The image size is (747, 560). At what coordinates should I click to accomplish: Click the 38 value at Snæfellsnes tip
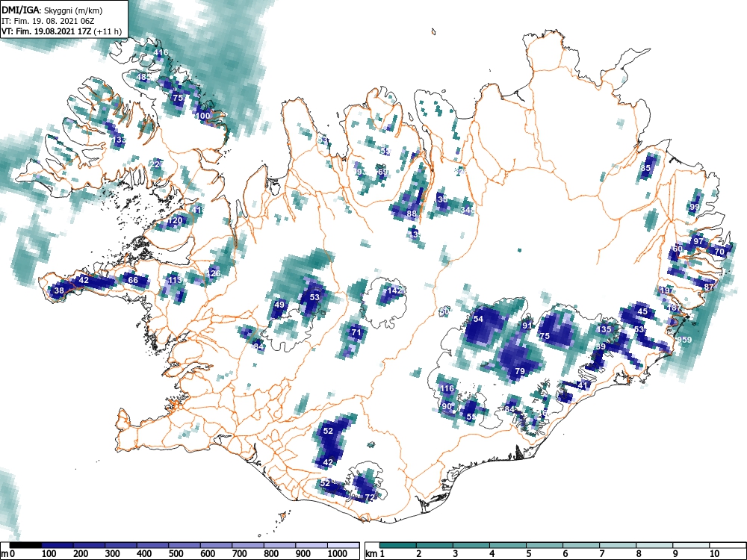(59, 290)
